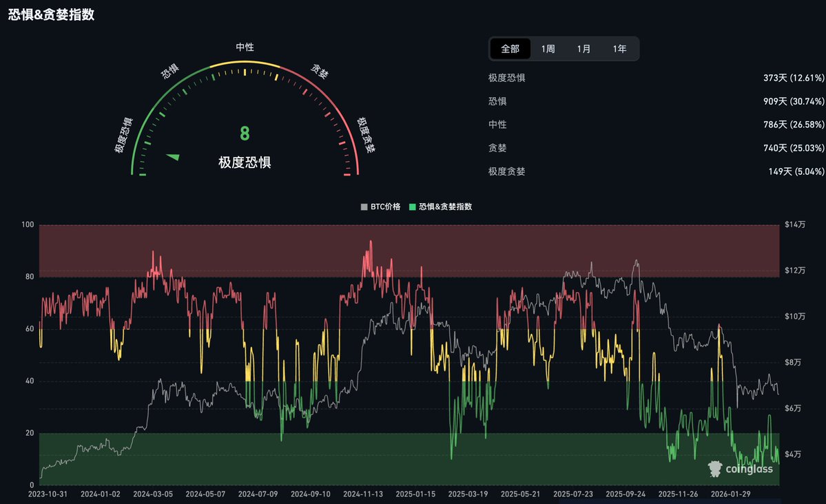Click the 373天 (12.61%) value

tap(794, 78)
